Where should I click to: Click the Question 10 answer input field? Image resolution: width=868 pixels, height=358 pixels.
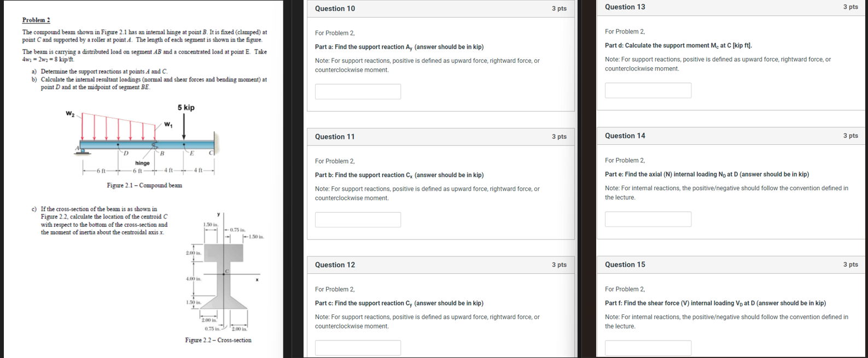coord(358,91)
